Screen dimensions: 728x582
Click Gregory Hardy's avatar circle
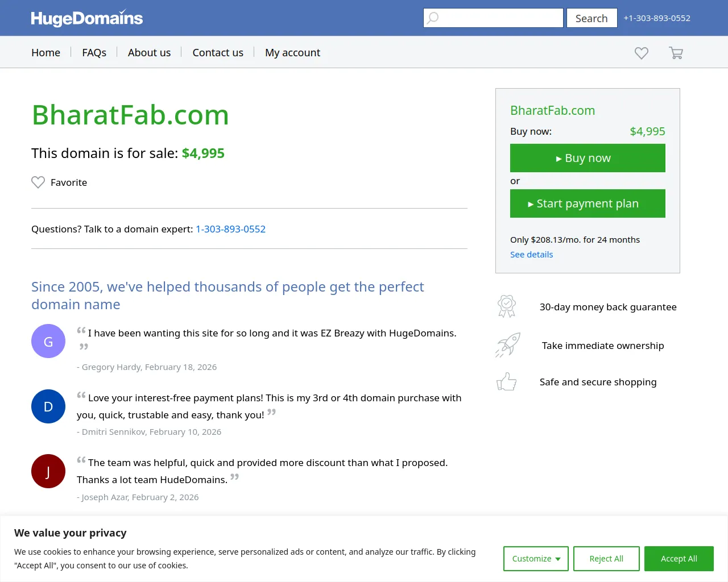point(48,341)
